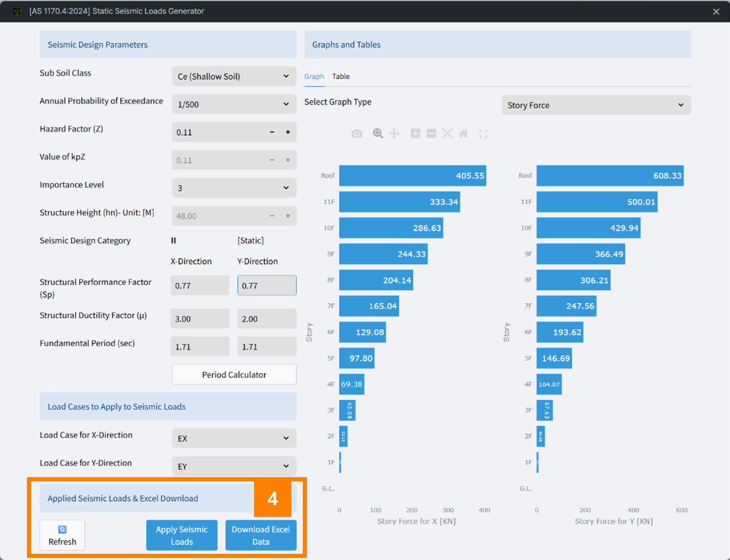Click the Autoscale graph icon

(x=447, y=134)
